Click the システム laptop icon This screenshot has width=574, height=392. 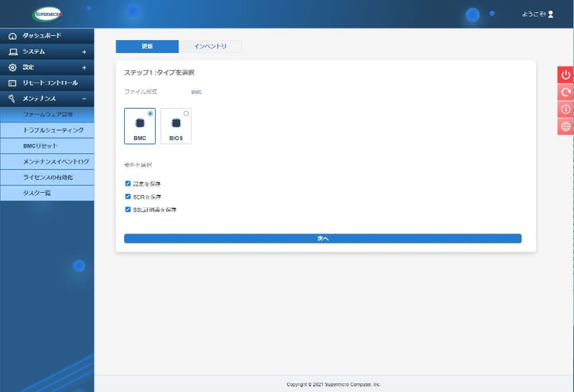pyautogui.click(x=13, y=52)
